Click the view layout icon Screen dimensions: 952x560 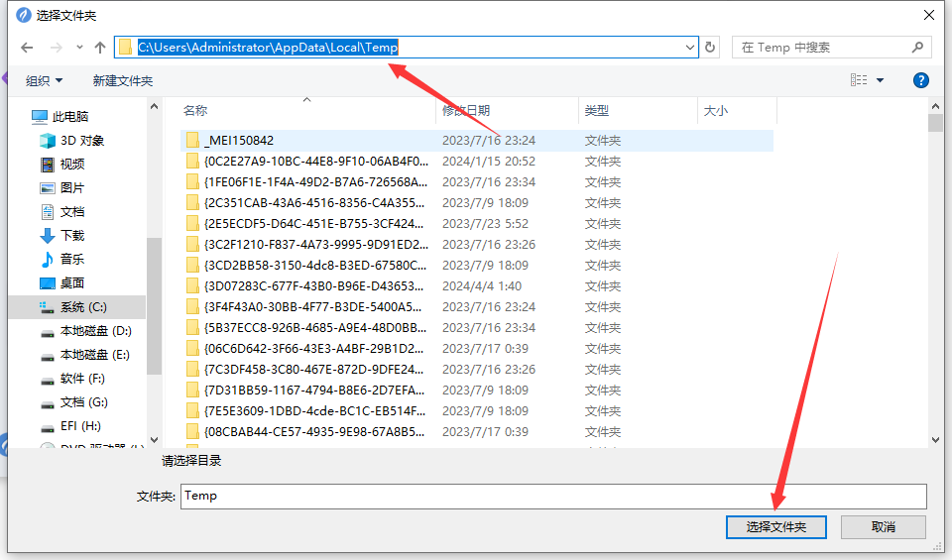point(859,80)
